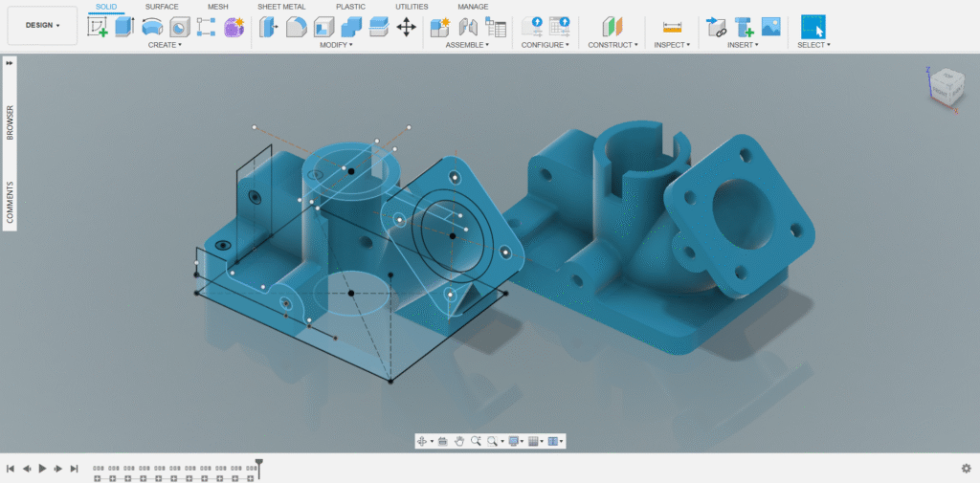Viewport: 980px width, 483px height.
Task: Select the Move/Copy arrows tool
Action: (406, 27)
